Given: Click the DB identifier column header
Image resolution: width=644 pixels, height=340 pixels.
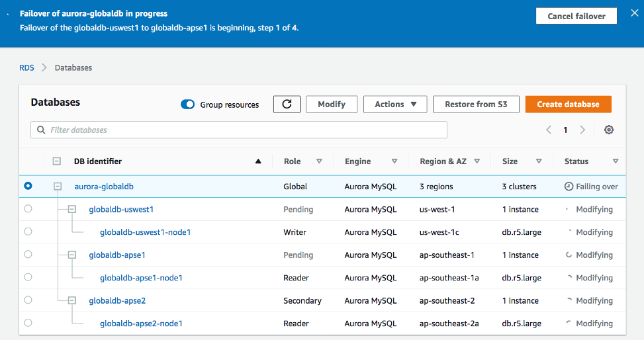Looking at the screenshot, I should point(98,161).
